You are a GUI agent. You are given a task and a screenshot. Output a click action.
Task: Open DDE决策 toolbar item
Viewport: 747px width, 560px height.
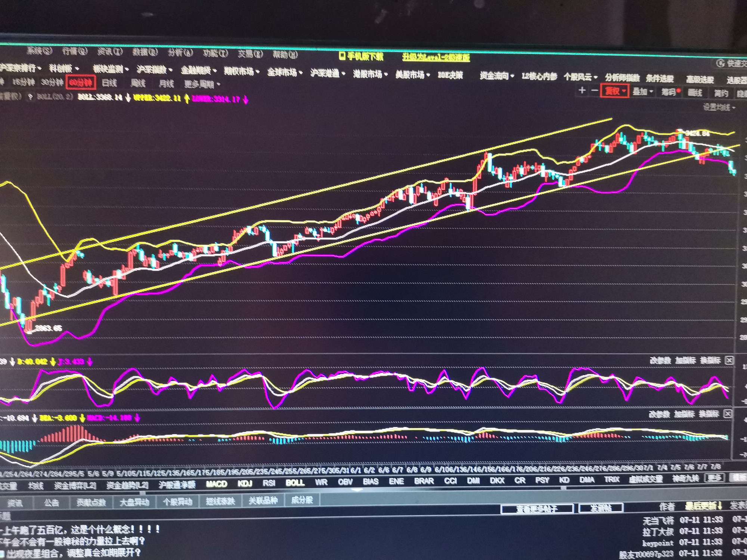click(450, 75)
